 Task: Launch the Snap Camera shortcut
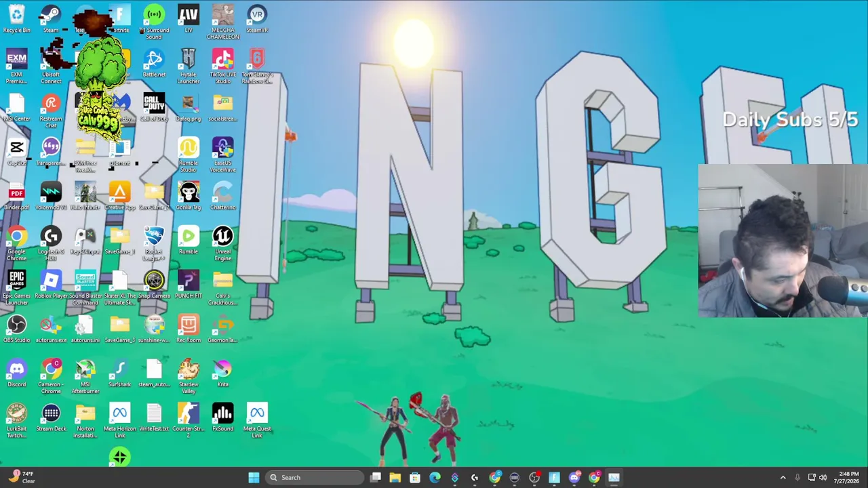(154, 285)
